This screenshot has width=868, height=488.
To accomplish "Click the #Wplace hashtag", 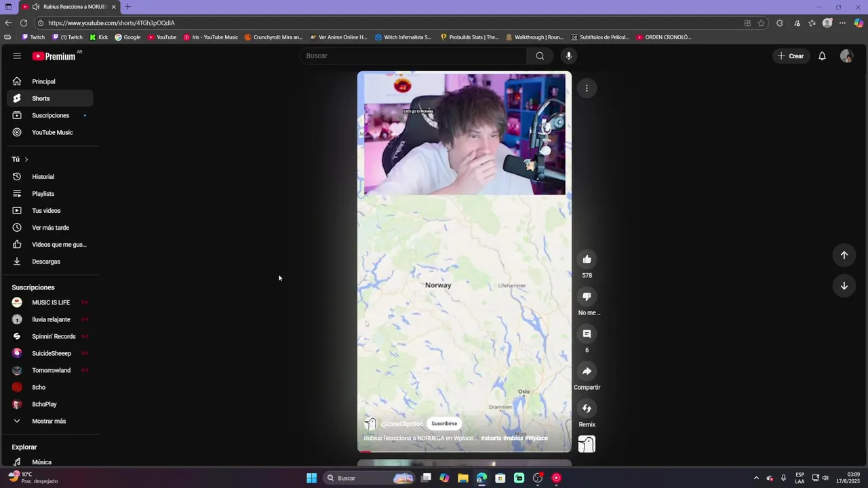I will coord(536,438).
